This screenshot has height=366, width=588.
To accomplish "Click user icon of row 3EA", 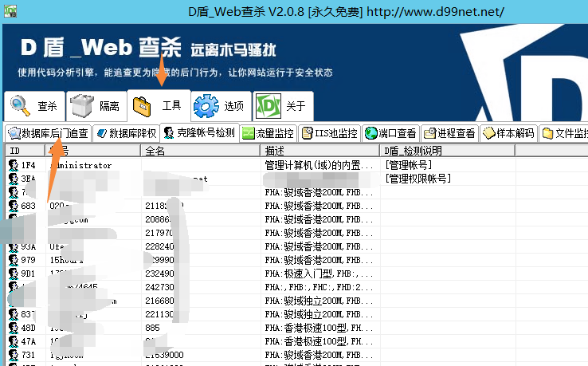I will pos(13,179).
